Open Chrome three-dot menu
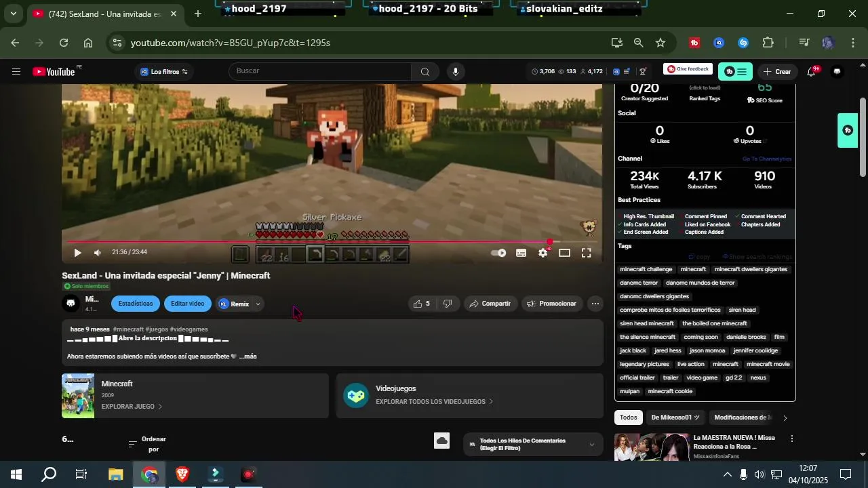Image resolution: width=868 pixels, height=488 pixels. 852,43
